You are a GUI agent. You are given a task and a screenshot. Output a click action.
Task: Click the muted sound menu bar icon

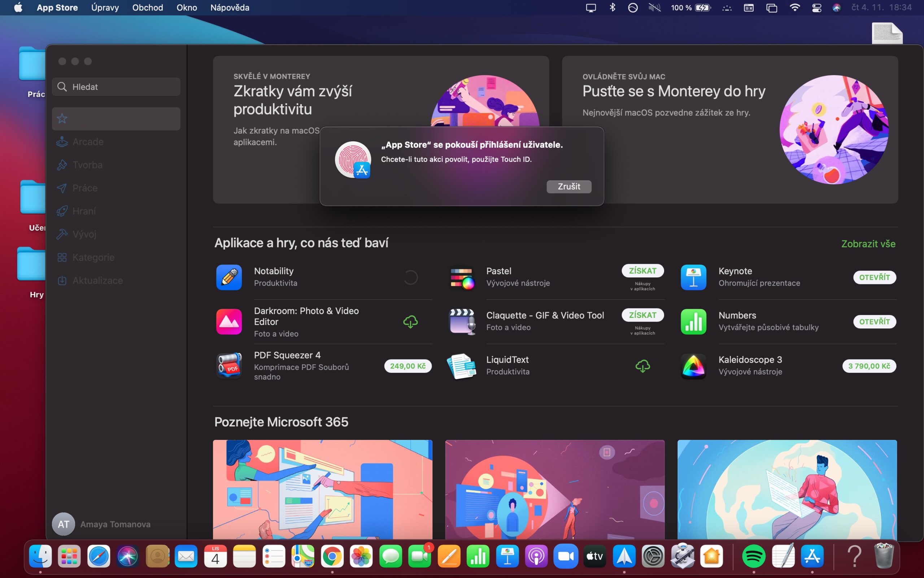(x=654, y=8)
